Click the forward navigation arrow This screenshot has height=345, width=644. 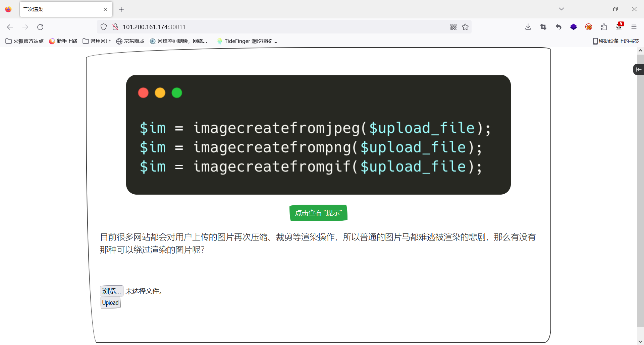pyautogui.click(x=25, y=27)
